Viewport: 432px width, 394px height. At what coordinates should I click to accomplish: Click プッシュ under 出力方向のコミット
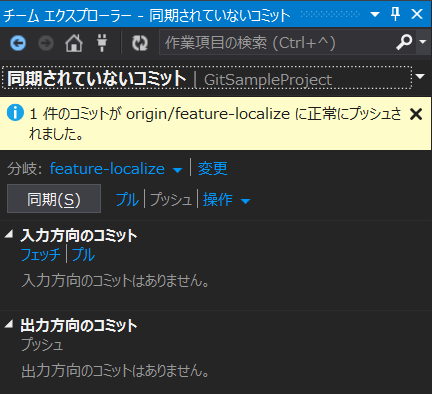tap(42, 345)
